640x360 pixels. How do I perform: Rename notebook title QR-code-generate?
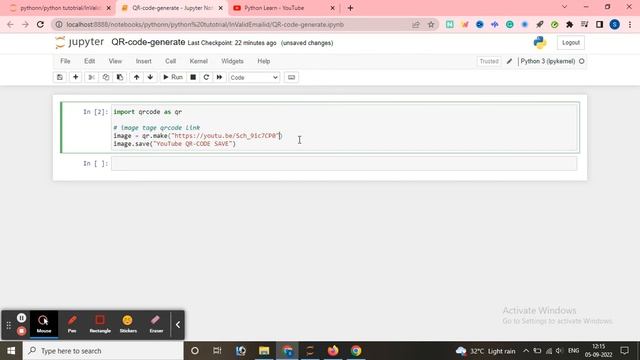tap(148, 42)
